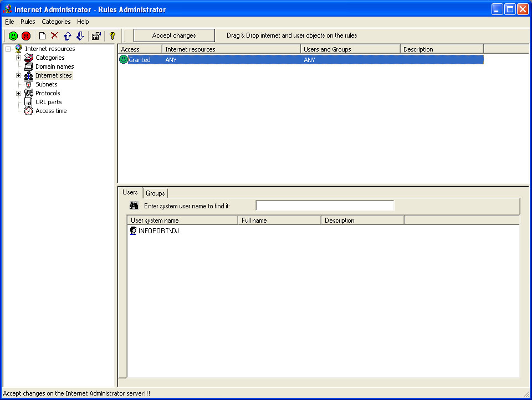Expand the Protocols tree node
Viewport: 532px width, 400px height.
click(x=18, y=93)
